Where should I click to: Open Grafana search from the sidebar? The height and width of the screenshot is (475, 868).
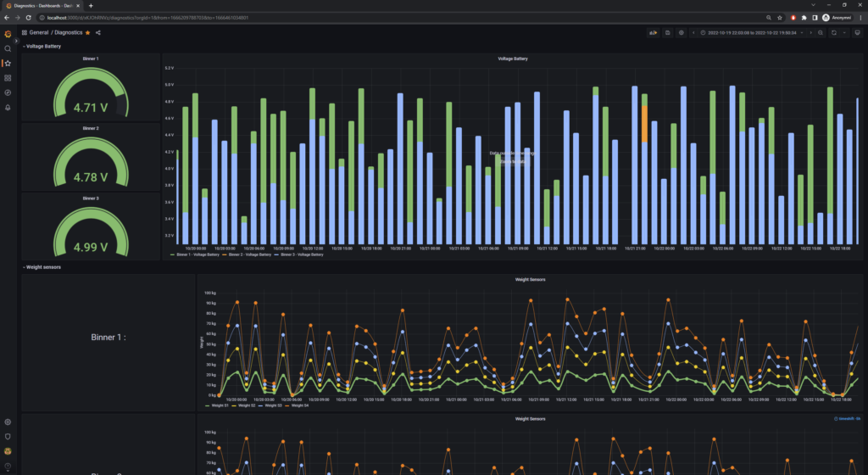pyautogui.click(x=8, y=48)
